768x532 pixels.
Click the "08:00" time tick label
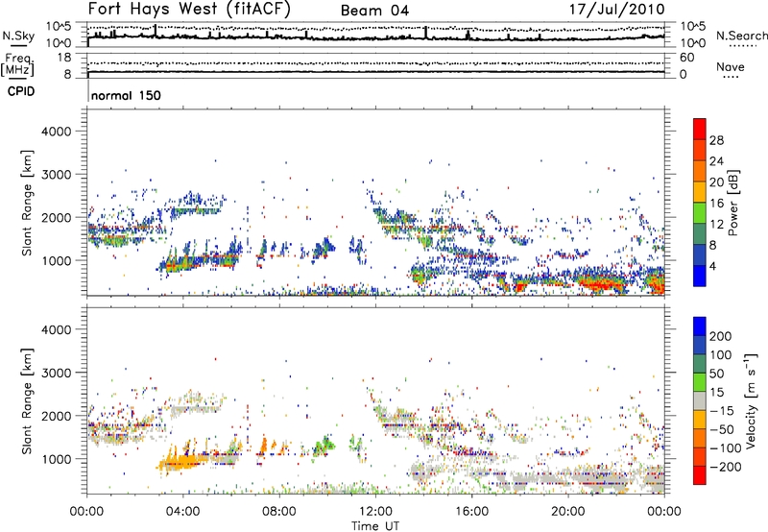coord(279,512)
